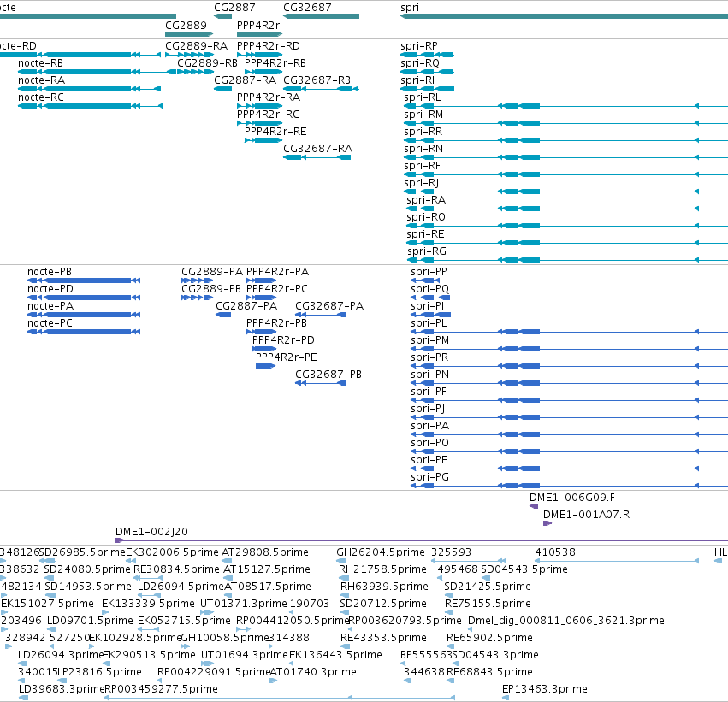Viewport: 728px width, 702px height.
Task: Open EST SD26985.5prime
Action: click(83, 552)
